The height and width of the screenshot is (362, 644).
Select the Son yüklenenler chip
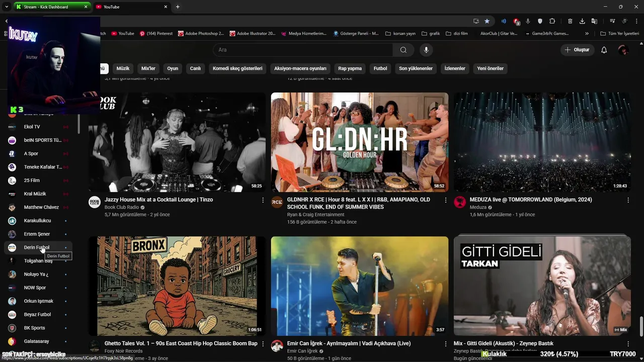[x=416, y=68]
